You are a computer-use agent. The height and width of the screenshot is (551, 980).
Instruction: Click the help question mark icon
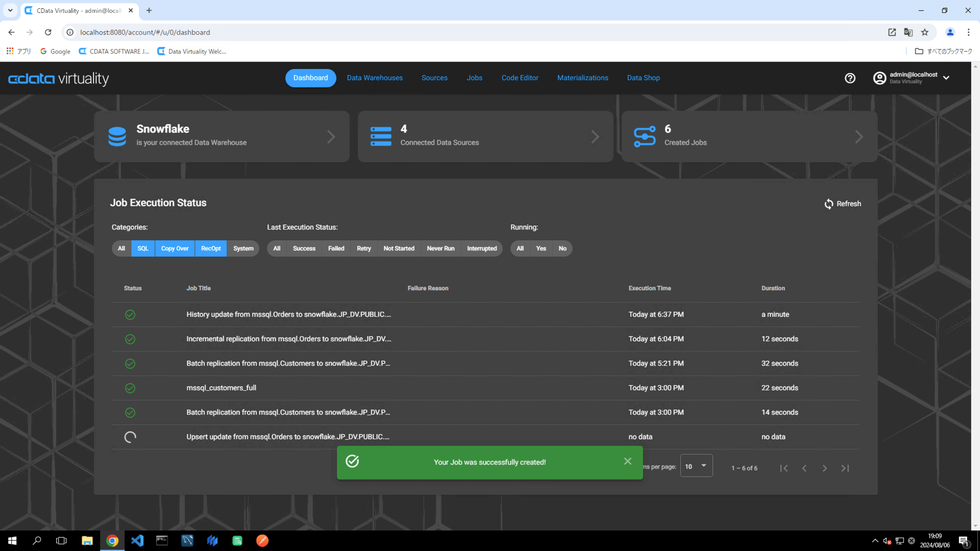click(x=850, y=78)
